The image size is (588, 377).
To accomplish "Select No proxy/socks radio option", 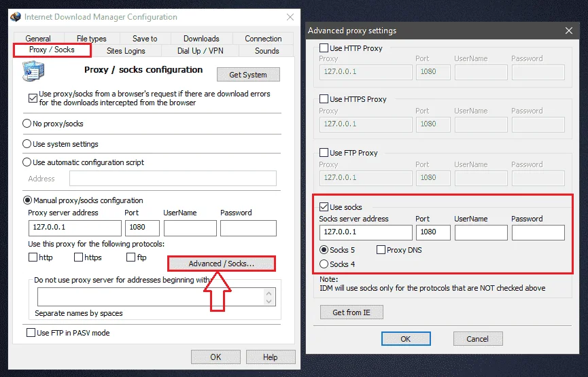I will [x=27, y=124].
